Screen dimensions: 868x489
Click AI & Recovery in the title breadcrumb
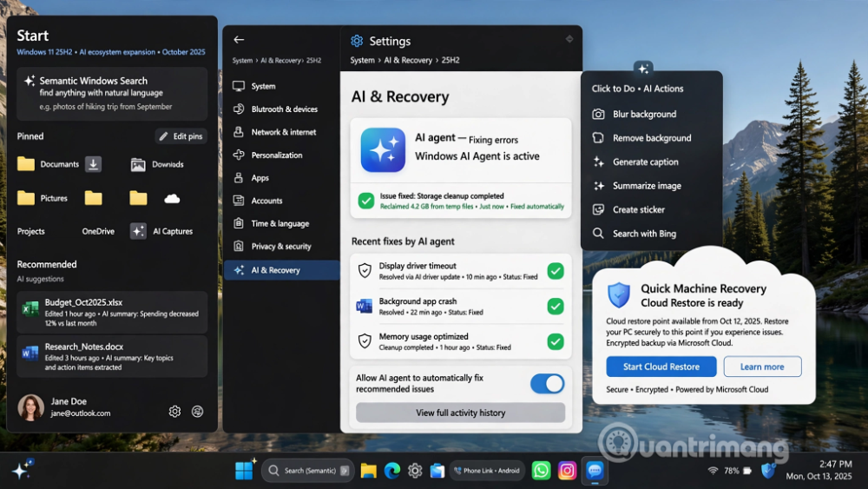408,60
